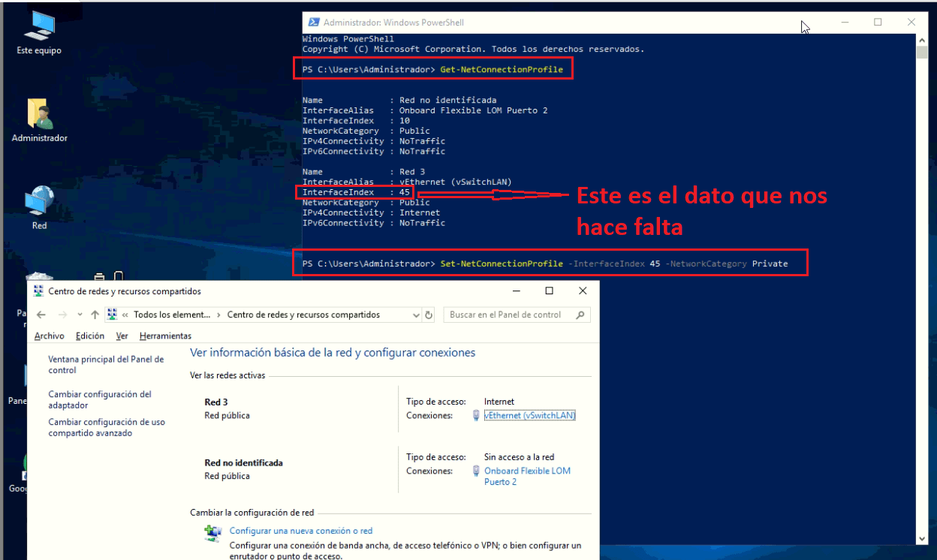Click the vEthernet (vSwitchLAN) connection link

point(529,415)
